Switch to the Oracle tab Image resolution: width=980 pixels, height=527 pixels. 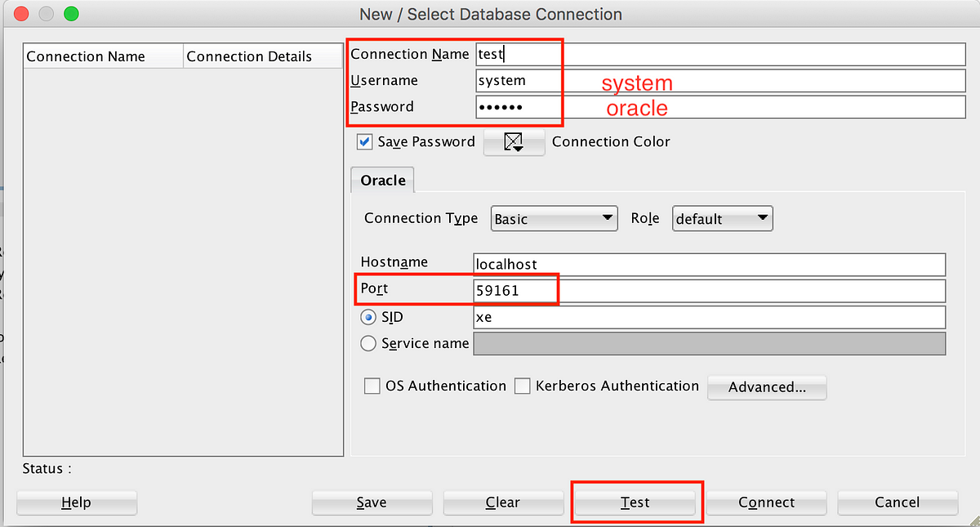coord(383,180)
